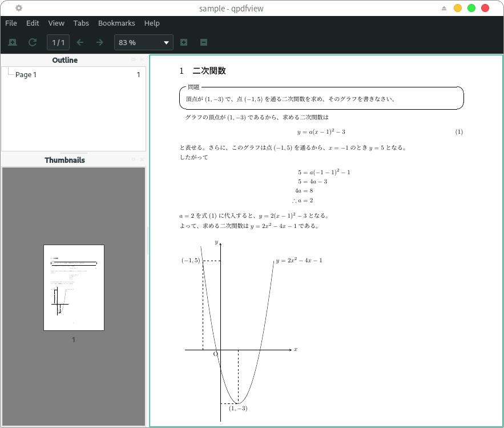Click the Open document toolbar icon
504x428 pixels.
[13, 42]
